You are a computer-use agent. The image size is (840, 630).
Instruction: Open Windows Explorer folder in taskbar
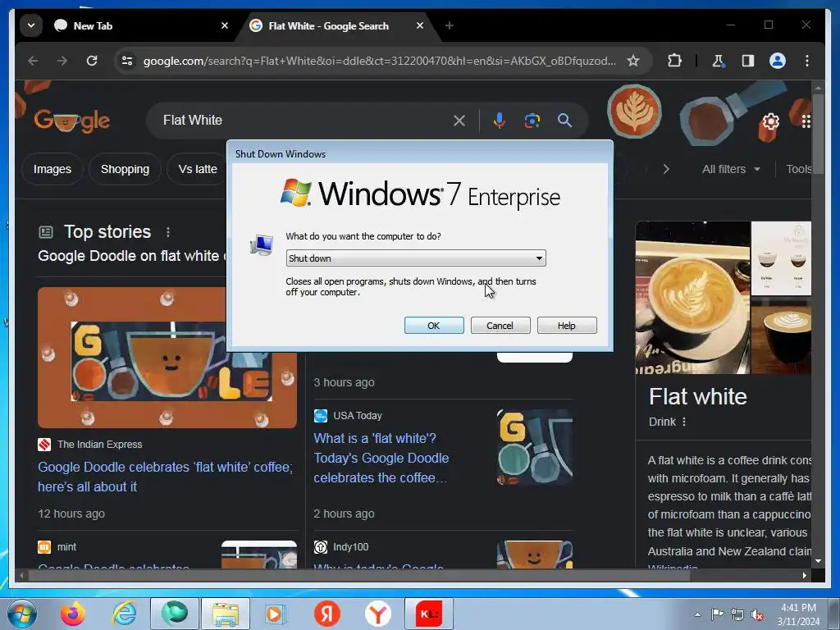tap(226, 614)
